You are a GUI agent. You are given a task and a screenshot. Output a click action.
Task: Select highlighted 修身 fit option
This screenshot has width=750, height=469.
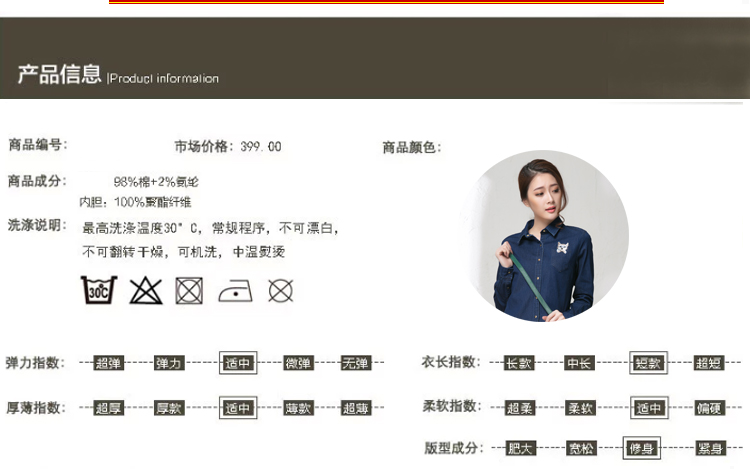click(x=641, y=448)
